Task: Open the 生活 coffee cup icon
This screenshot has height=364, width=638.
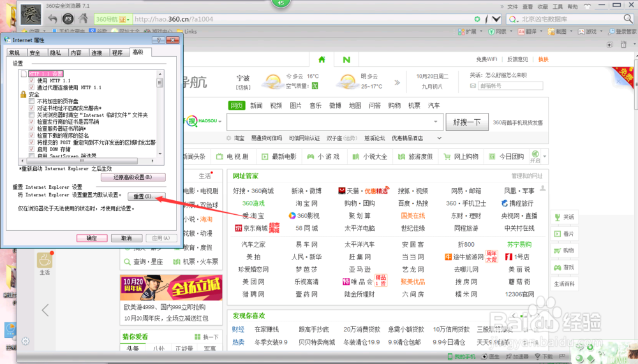Action: coord(45,260)
